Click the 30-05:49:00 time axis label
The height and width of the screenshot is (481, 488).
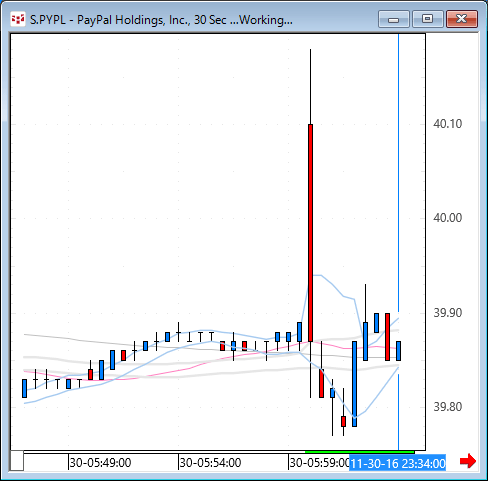tap(100, 463)
